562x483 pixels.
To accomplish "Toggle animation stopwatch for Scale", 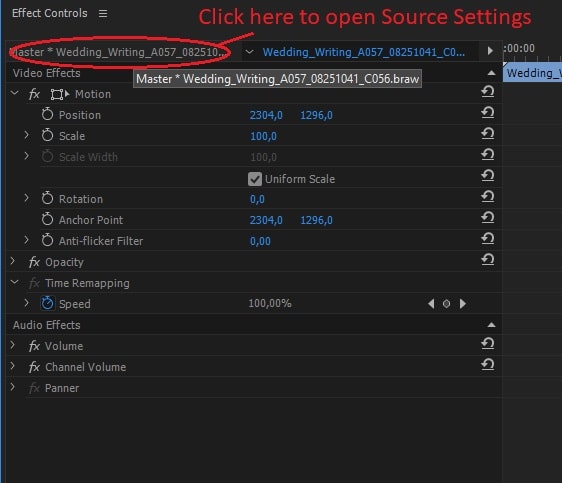I will 47,135.
